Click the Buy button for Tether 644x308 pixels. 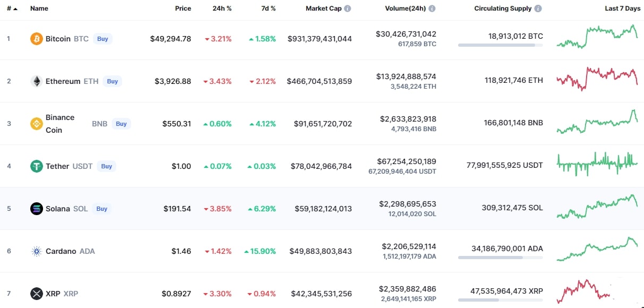107,166
